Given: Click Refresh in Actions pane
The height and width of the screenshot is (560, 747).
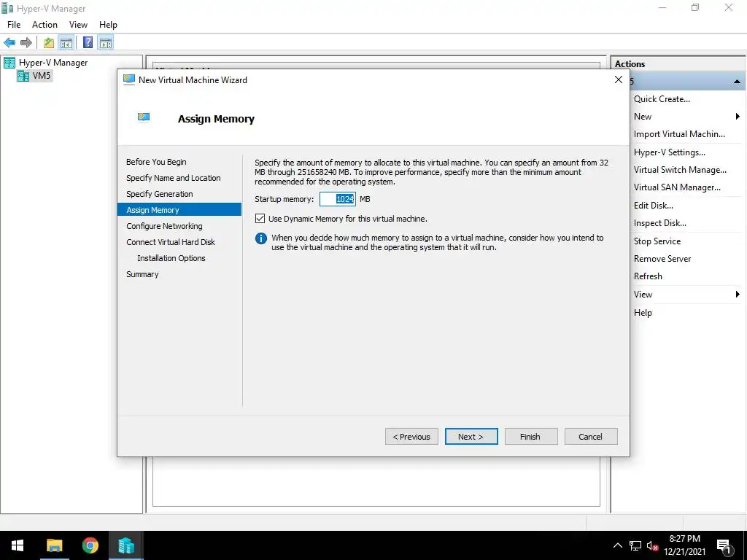Looking at the screenshot, I should 648,276.
